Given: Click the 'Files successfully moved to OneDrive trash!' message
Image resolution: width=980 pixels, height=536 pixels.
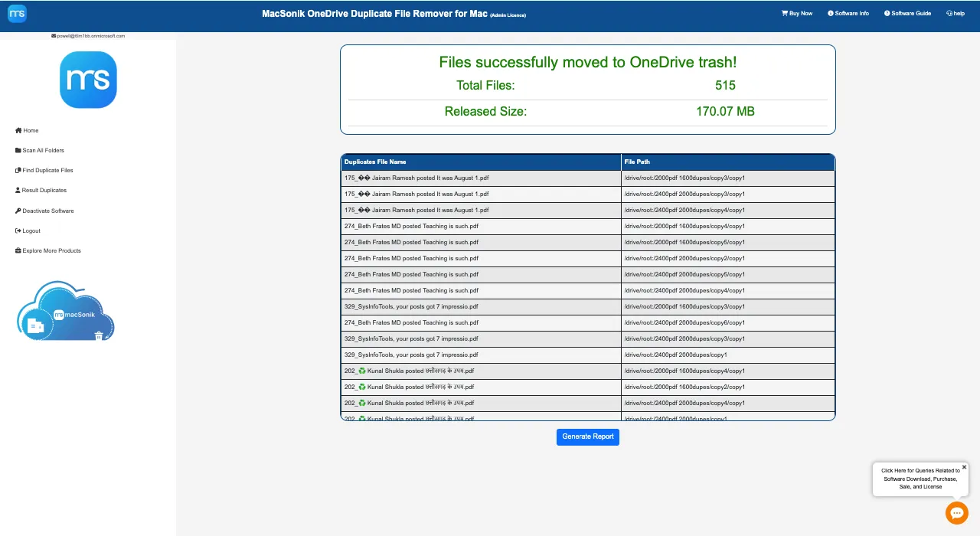Looking at the screenshot, I should coord(588,63).
